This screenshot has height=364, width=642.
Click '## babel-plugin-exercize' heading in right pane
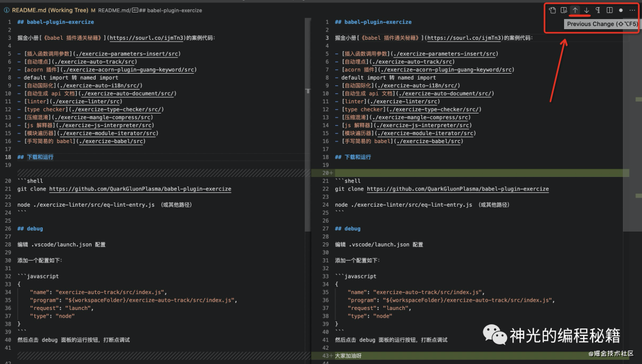click(x=373, y=22)
